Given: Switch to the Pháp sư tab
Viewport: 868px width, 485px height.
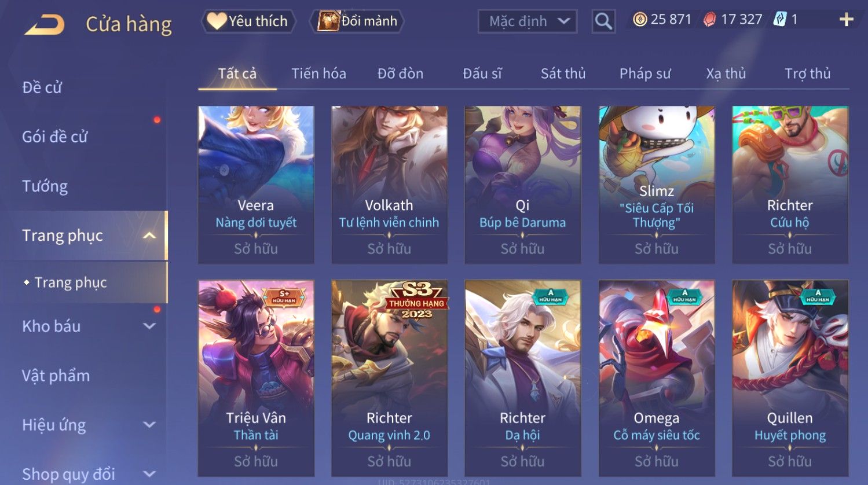Looking at the screenshot, I should pos(645,74).
